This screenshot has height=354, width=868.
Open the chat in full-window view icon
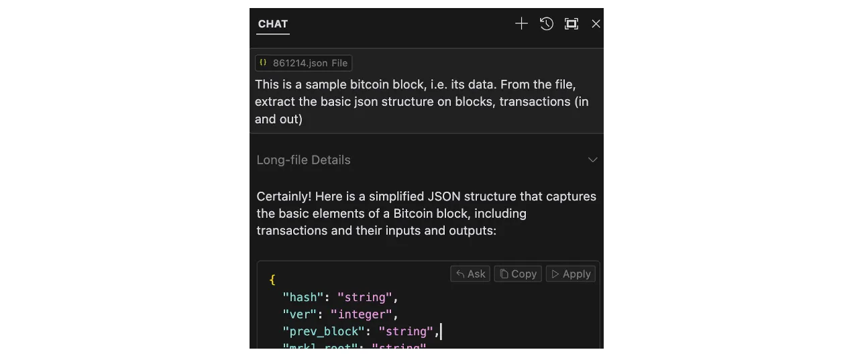click(x=572, y=24)
